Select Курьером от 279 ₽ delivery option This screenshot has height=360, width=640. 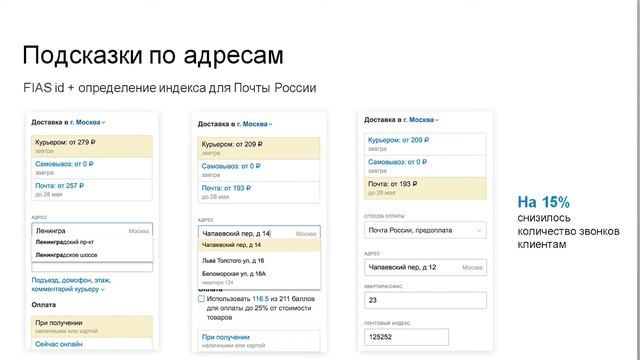pos(92,147)
